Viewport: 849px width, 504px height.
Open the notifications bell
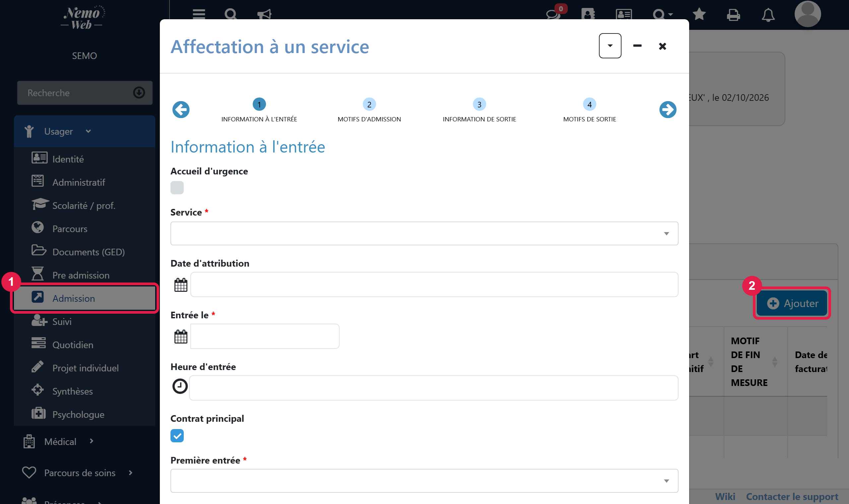[768, 15]
